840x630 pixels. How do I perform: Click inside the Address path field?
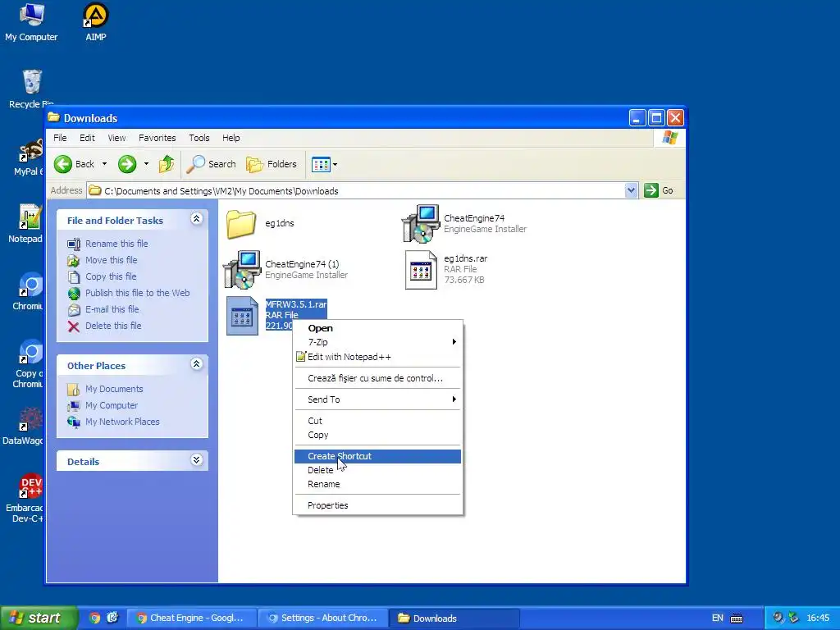[x=356, y=190]
